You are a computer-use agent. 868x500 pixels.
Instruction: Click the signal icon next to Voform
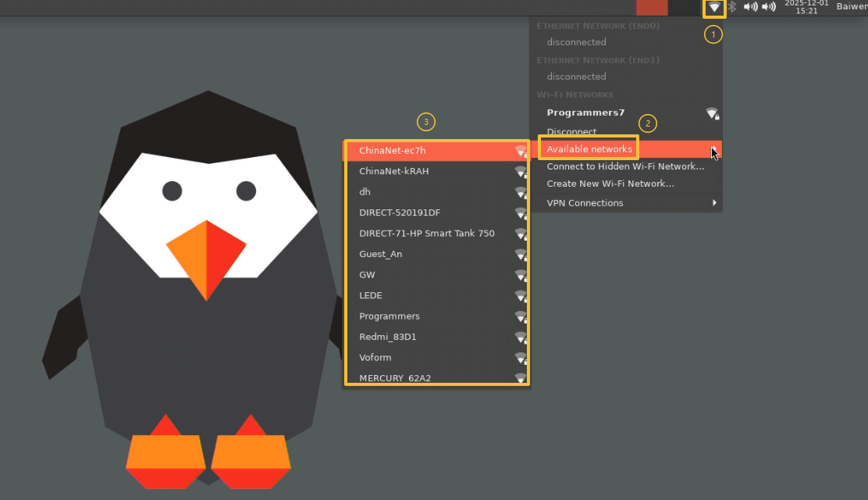521,358
